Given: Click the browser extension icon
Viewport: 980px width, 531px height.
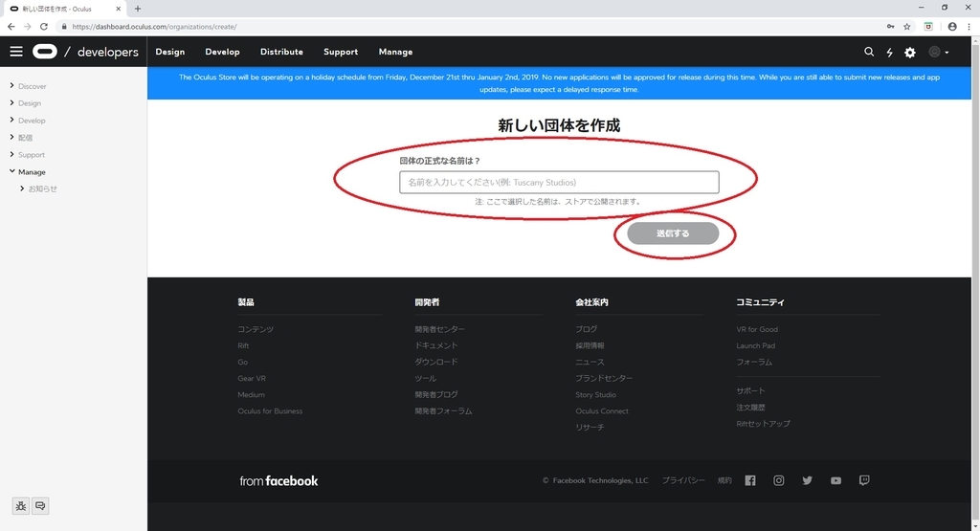Looking at the screenshot, I should (x=928, y=26).
